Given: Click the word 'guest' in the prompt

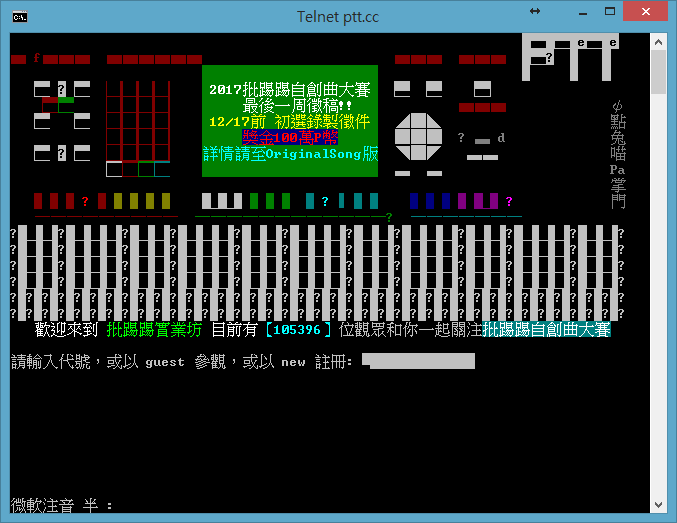Looking at the screenshot, I should click(165, 362).
